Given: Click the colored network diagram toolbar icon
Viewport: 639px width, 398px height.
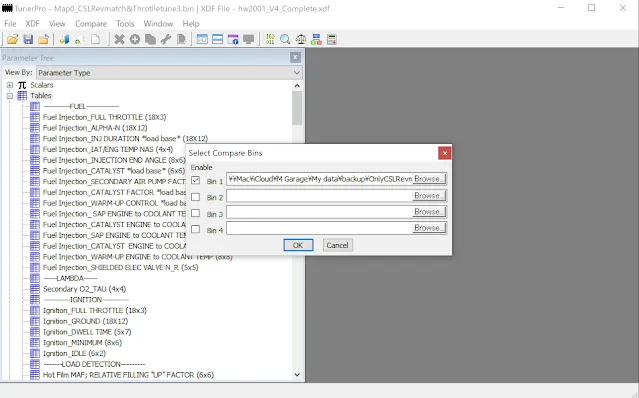Looking at the screenshot, I should coord(316,39).
